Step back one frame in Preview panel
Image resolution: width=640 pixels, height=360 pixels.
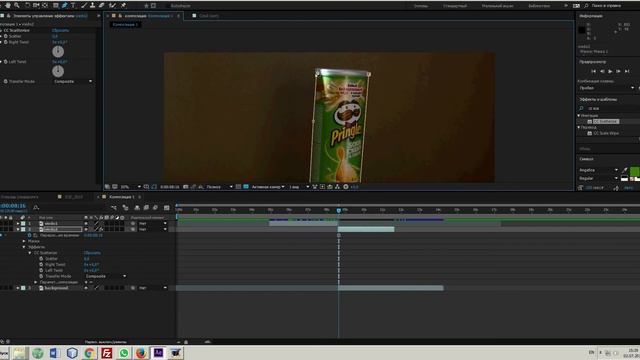click(602, 71)
